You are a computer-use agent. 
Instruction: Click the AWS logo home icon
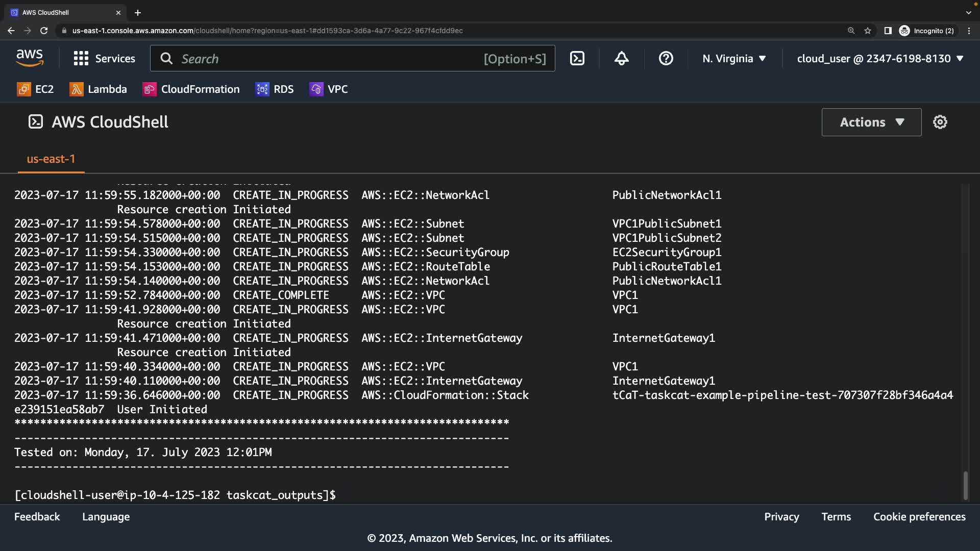point(30,58)
